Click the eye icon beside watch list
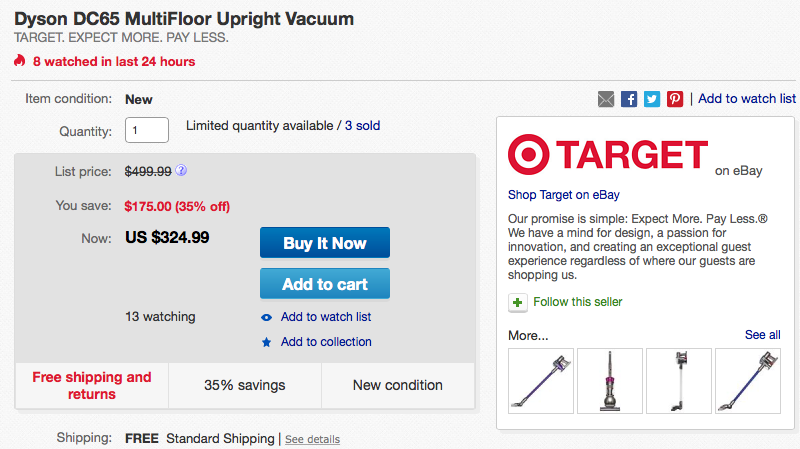Image resolution: width=800 pixels, height=449 pixels. (266, 317)
